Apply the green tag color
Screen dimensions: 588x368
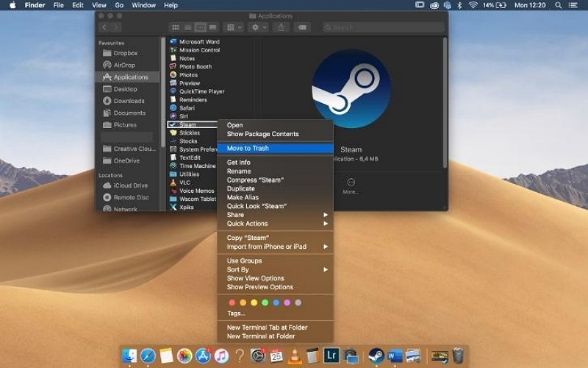click(265, 302)
